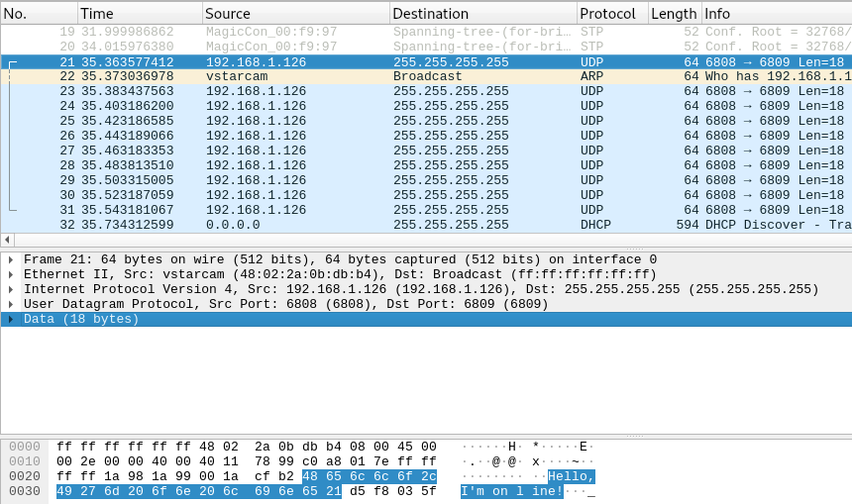Select packet 22 ARP row
Viewport: 852px width, 504px height.
coord(426,76)
